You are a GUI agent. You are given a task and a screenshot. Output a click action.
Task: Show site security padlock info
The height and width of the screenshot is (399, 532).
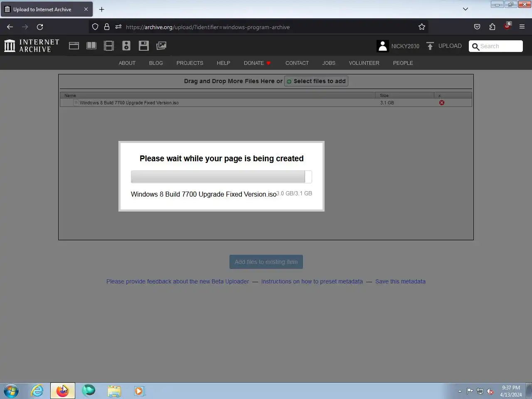pos(107,27)
